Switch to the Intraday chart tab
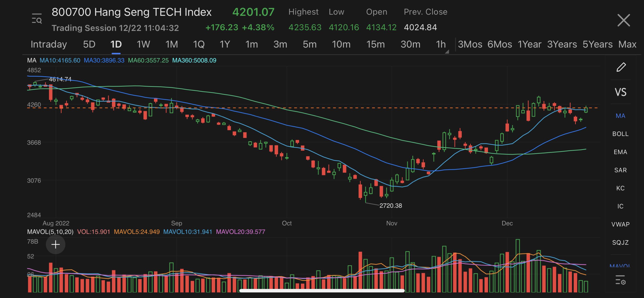The width and height of the screenshot is (644, 298). (x=49, y=44)
